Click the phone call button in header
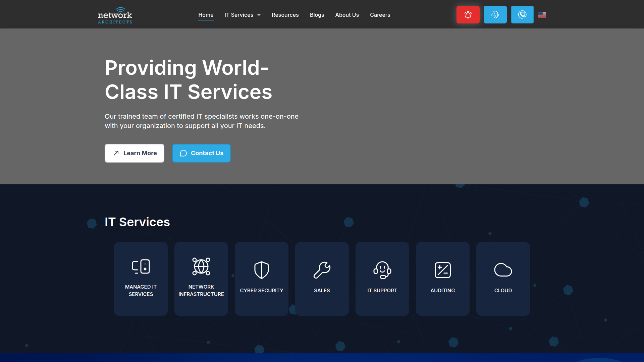The width and height of the screenshot is (644, 362). pyautogui.click(x=522, y=14)
